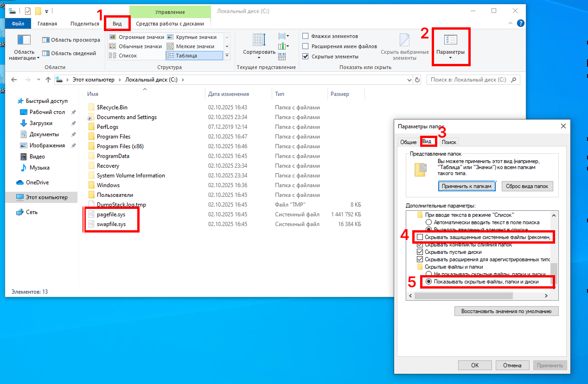Viewport: 588px width, 384px height.
Task: Click the Область навигации pane icon
Action: [x=24, y=40]
